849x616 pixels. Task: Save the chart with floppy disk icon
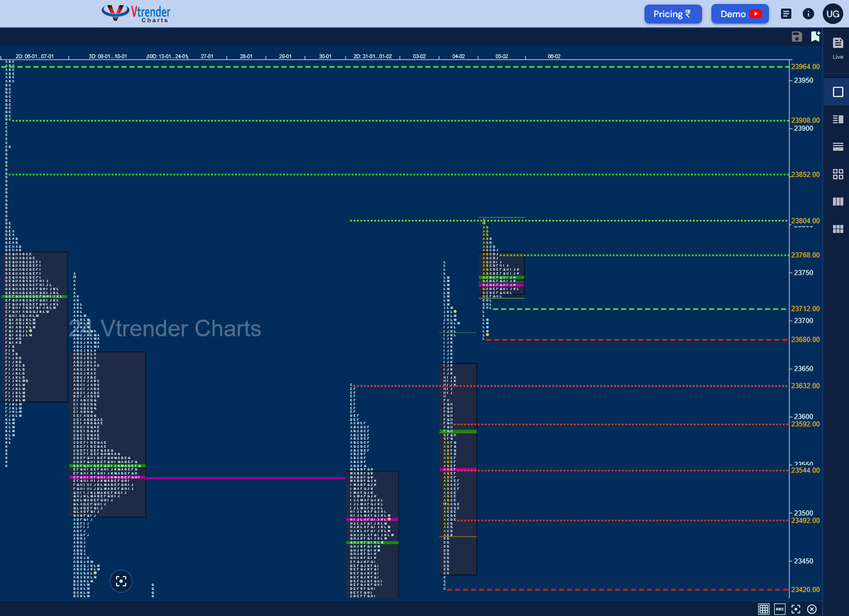point(797,37)
